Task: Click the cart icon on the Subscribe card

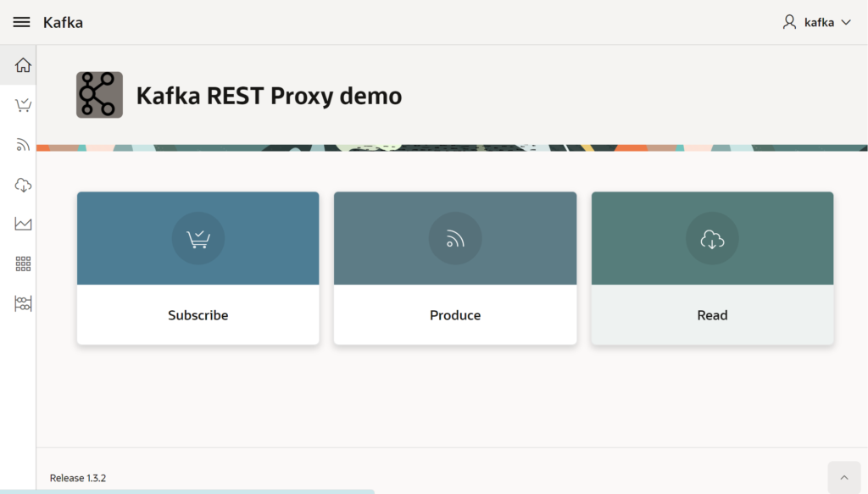Action: click(x=198, y=238)
